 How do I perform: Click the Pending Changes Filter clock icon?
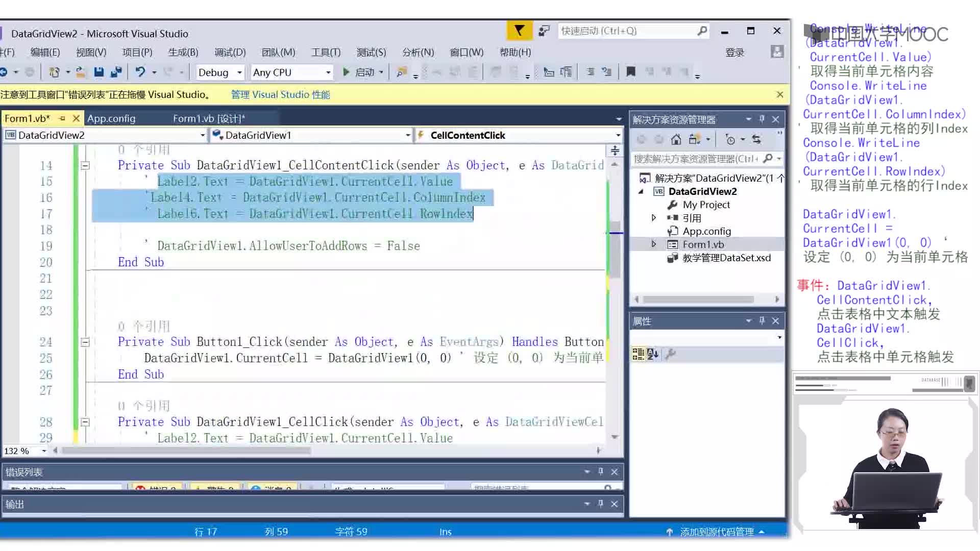pos(730,139)
